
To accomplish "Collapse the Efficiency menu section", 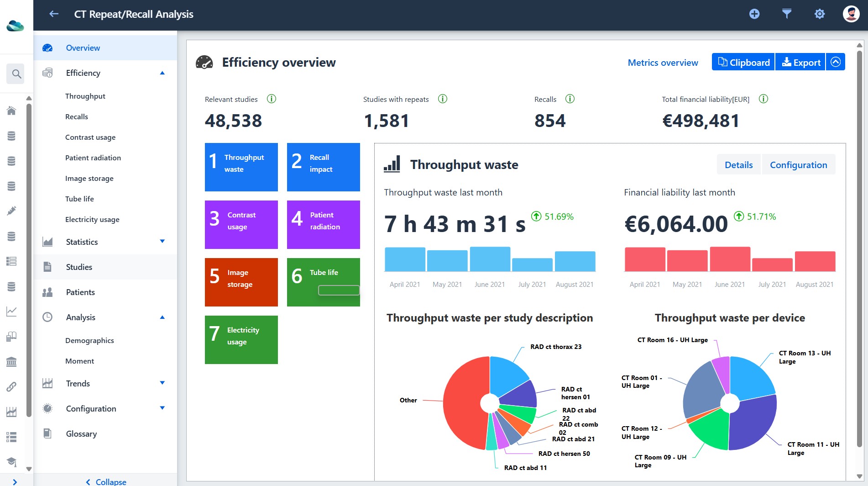I will [162, 73].
